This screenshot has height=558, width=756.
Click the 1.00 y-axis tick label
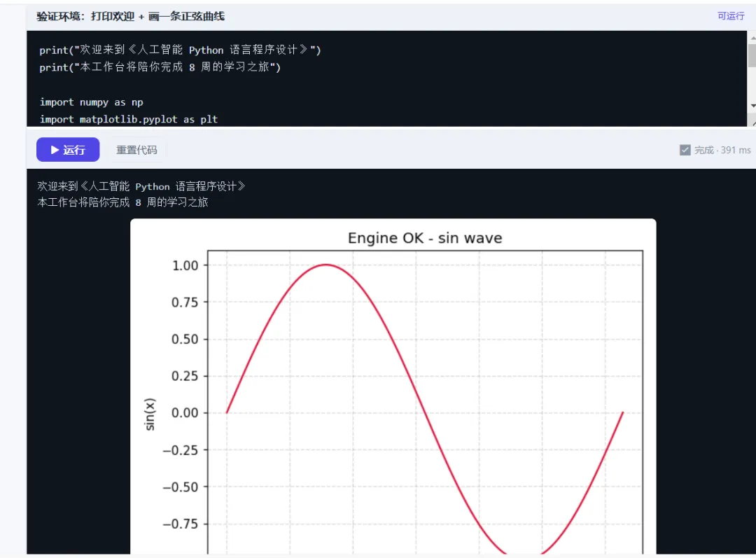(185, 265)
